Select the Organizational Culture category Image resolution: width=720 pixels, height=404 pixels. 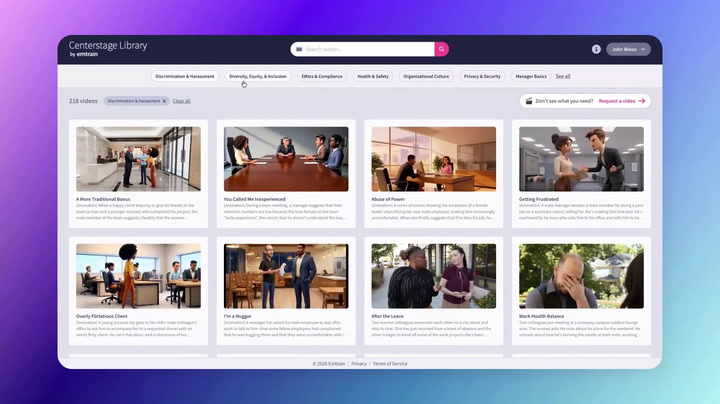(x=426, y=76)
